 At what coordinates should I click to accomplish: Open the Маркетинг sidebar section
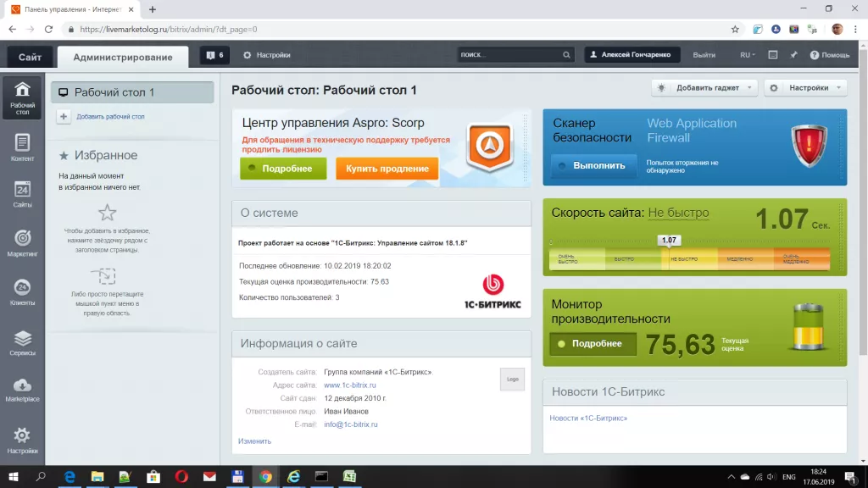[x=22, y=243]
